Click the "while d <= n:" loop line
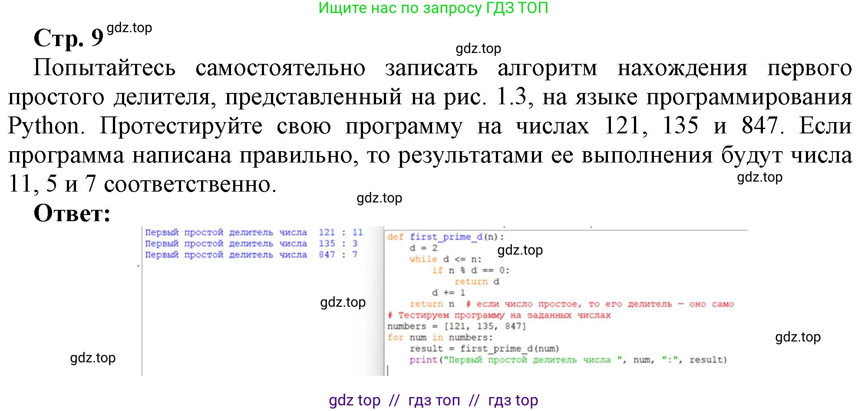The width and height of the screenshot is (868, 411). (x=445, y=259)
